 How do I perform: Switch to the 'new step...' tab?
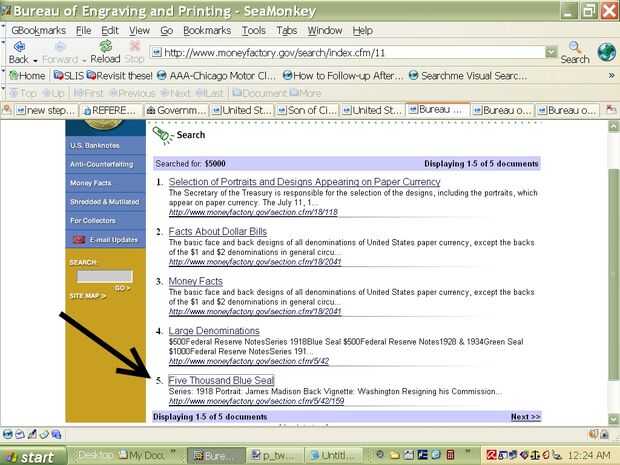pyautogui.click(x=46, y=110)
